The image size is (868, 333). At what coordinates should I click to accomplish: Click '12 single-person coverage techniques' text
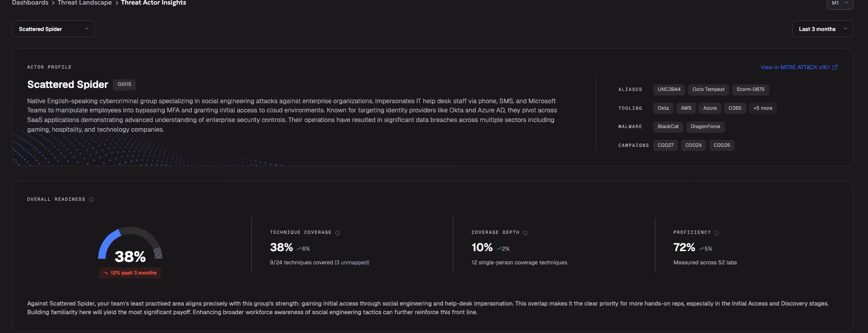(519, 263)
